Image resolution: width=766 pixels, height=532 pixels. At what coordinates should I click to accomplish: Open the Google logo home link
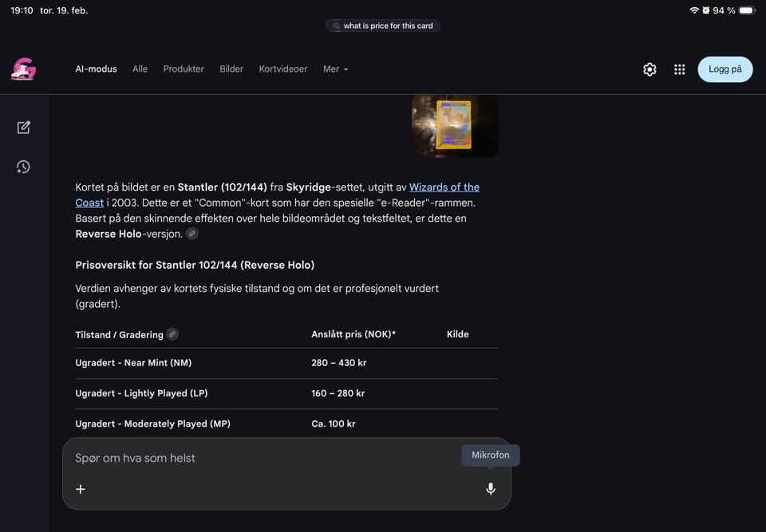23,69
